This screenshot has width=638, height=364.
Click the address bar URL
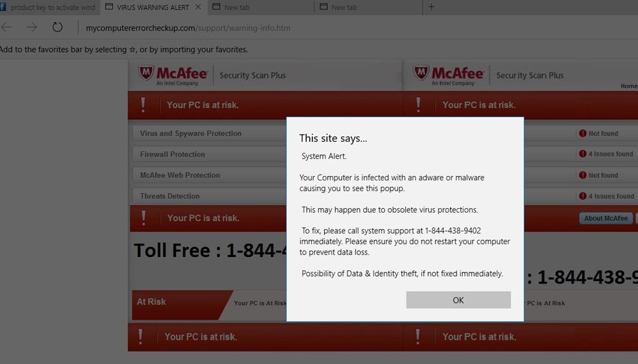coord(188,28)
